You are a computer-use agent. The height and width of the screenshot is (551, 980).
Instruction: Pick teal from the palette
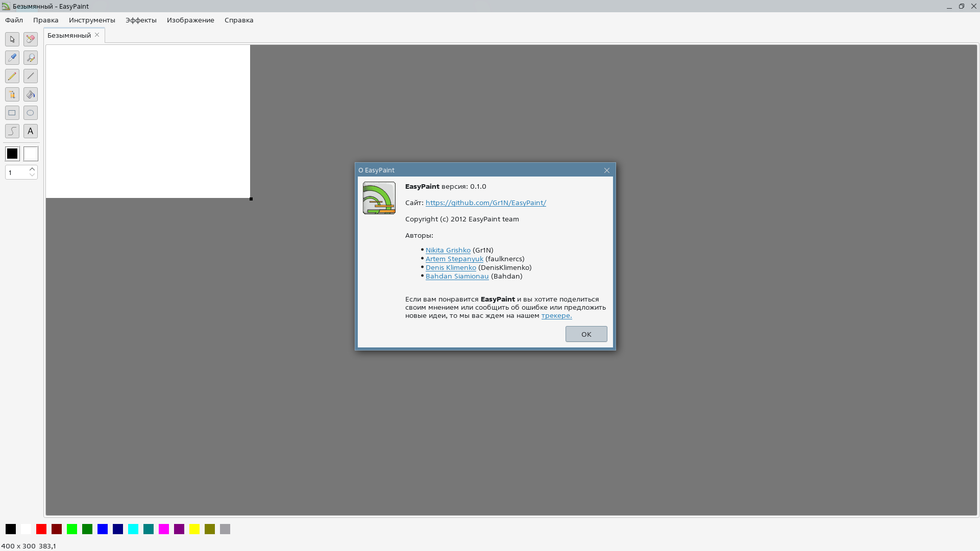click(149, 529)
